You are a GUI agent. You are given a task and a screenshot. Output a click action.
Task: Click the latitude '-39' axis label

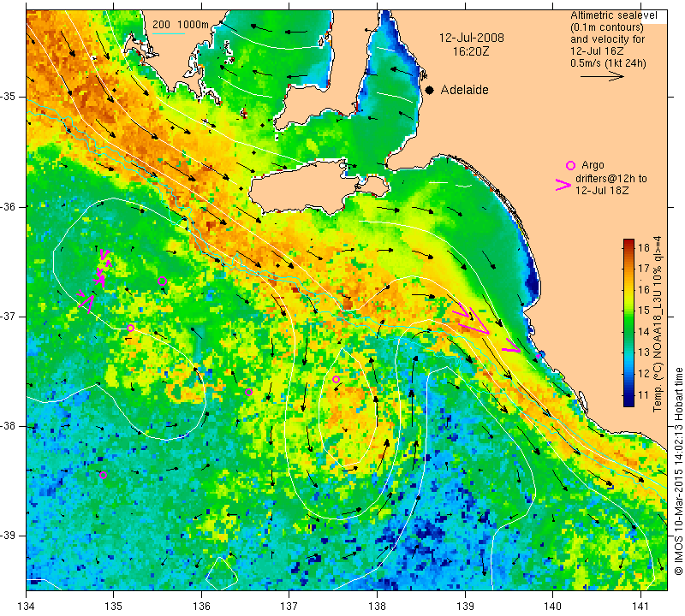click(9, 536)
